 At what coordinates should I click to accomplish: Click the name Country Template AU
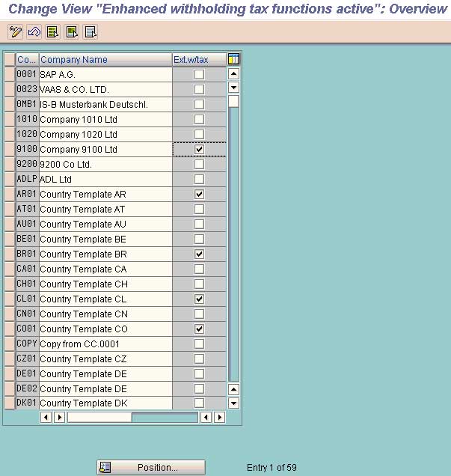coord(105,224)
